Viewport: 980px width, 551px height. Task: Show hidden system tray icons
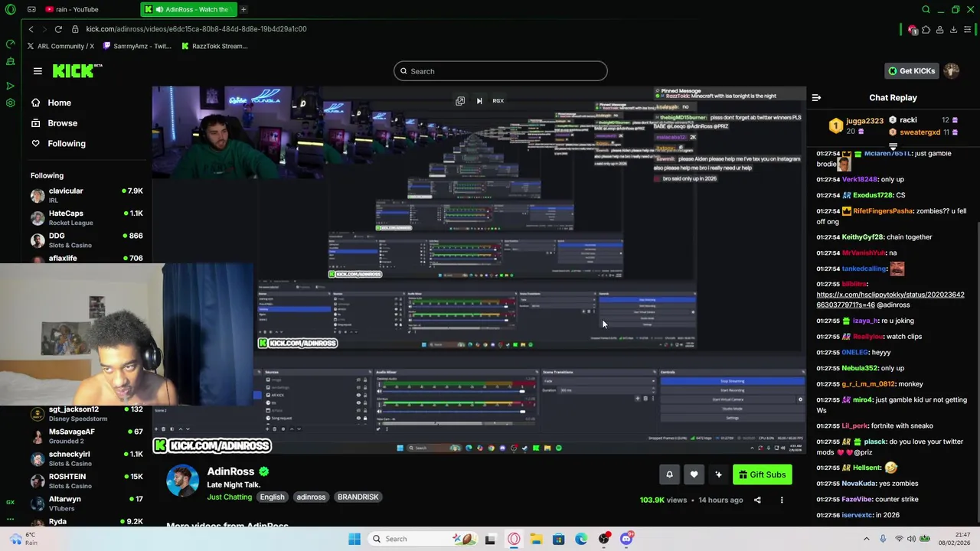(x=867, y=539)
